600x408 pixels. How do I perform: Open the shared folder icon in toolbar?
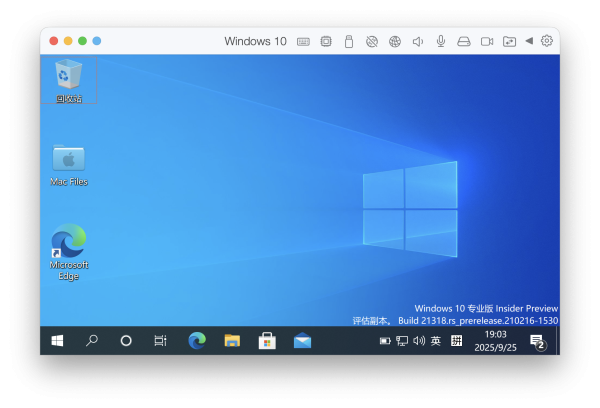pyautogui.click(x=509, y=41)
